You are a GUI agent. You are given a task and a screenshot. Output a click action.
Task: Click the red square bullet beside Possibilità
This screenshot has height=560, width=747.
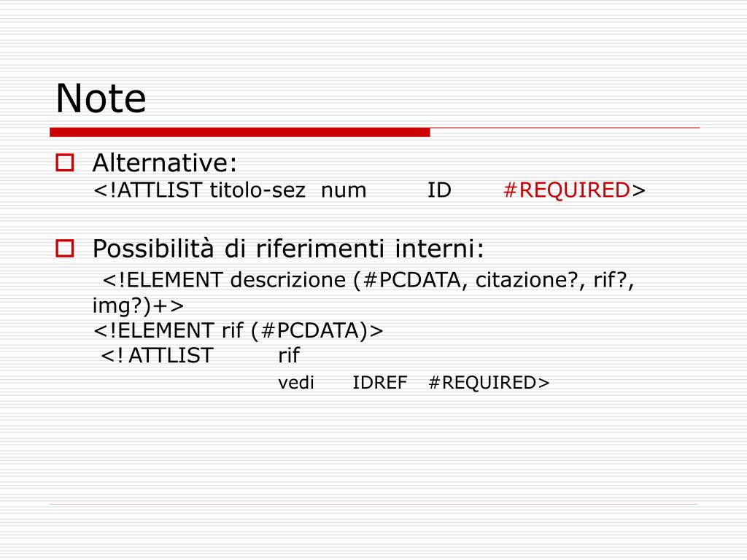coord(65,248)
